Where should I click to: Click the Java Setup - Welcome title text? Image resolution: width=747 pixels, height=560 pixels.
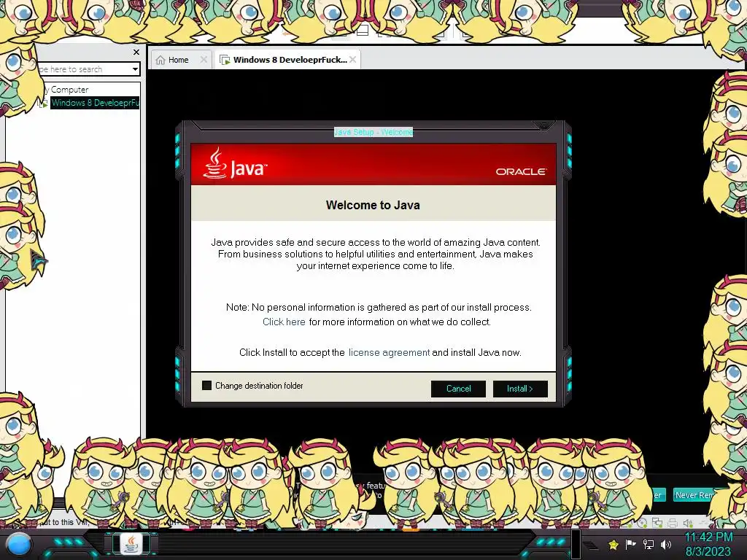click(373, 132)
